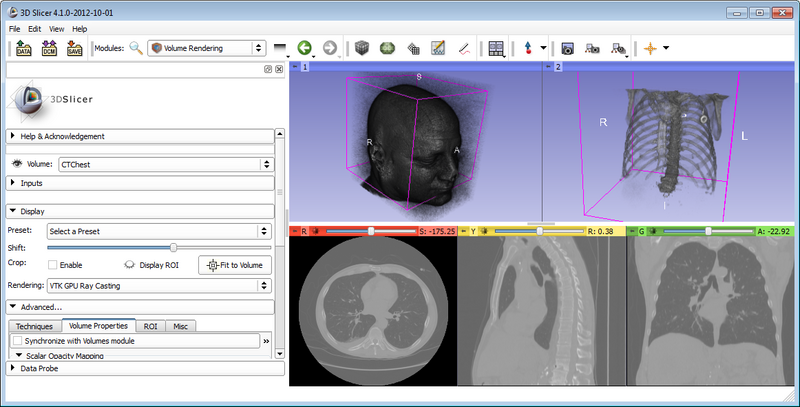The width and height of the screenshot is (800, 407).
Task: Open the View menu
Action: coord(56,29)
